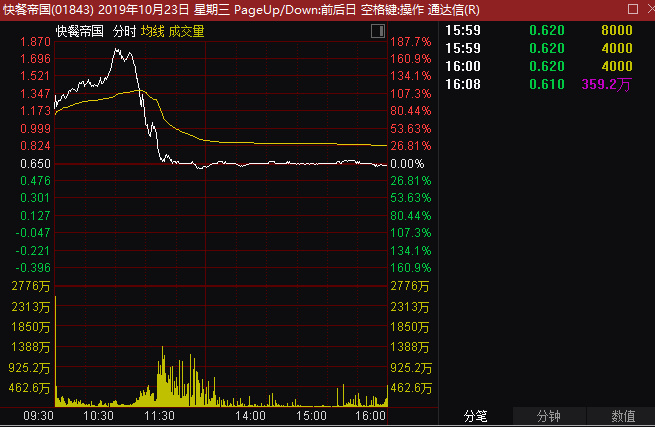
Task: Click the left 462.6万 volume axis label
Action: coord(29,388)
